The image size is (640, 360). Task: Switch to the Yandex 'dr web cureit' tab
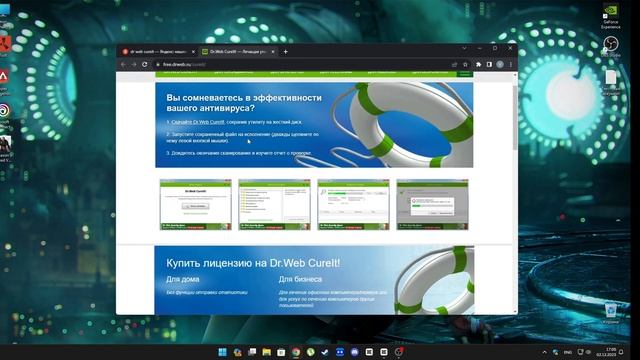(158, 52)
